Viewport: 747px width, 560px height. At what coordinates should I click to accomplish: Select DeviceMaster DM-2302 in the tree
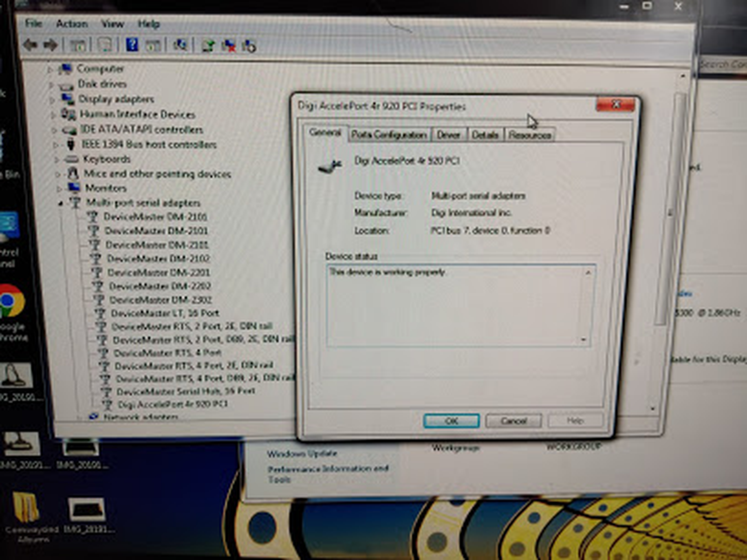(x=161, y=300)
